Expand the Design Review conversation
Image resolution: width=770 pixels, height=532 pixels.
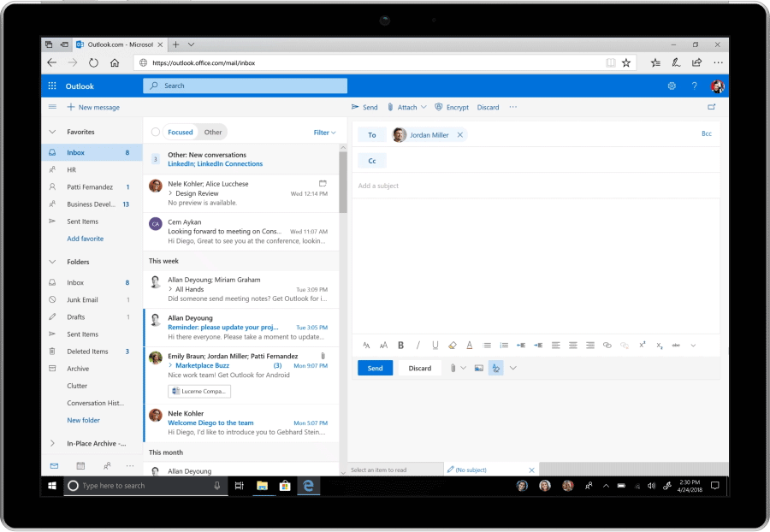[x=170, y=193]
